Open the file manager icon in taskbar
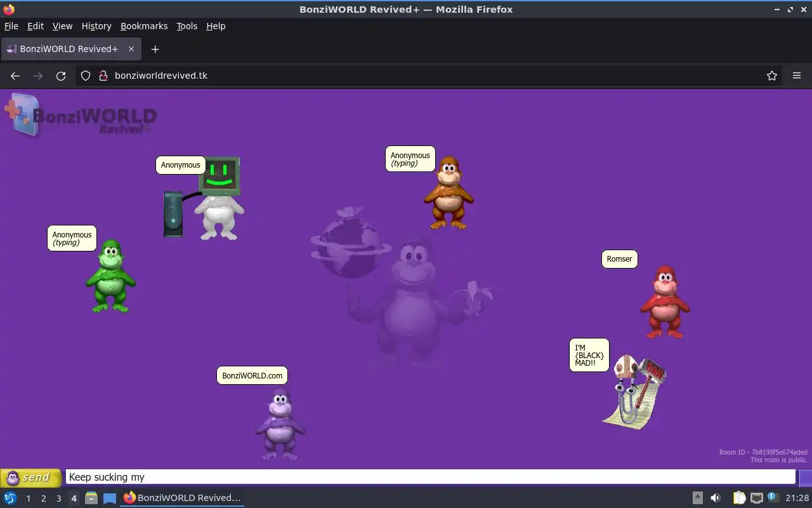Screen dimensions: 812x508 tap(91, 498)
